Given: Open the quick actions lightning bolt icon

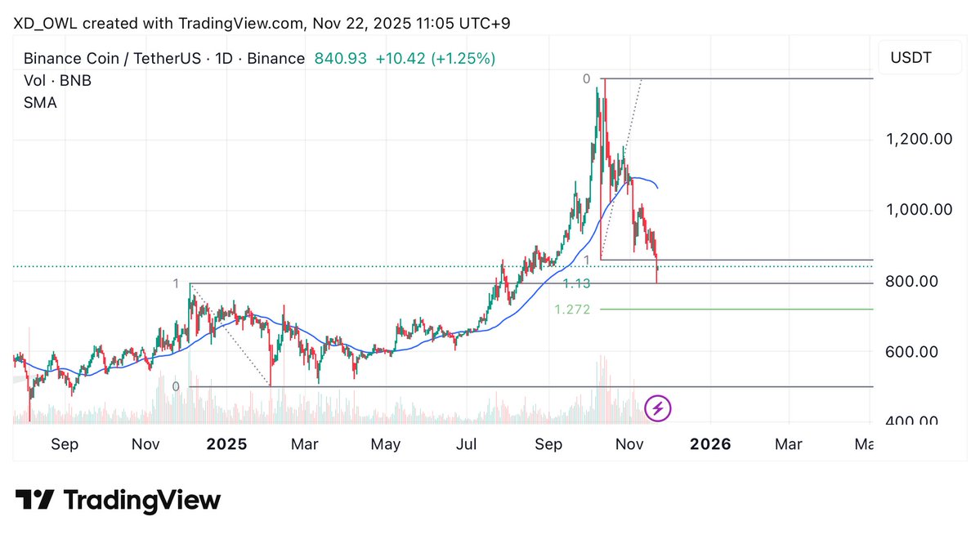Looking at the screenshot, I should pos(659,408).
